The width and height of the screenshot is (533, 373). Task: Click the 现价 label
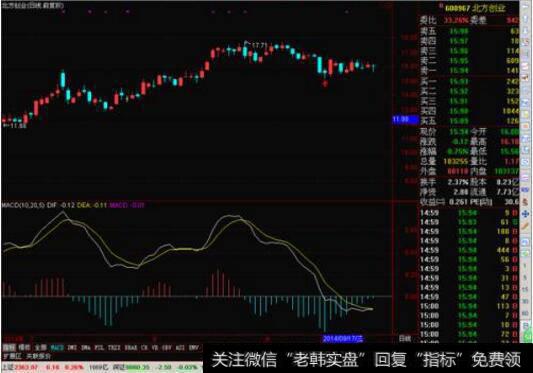pos(428,132)
